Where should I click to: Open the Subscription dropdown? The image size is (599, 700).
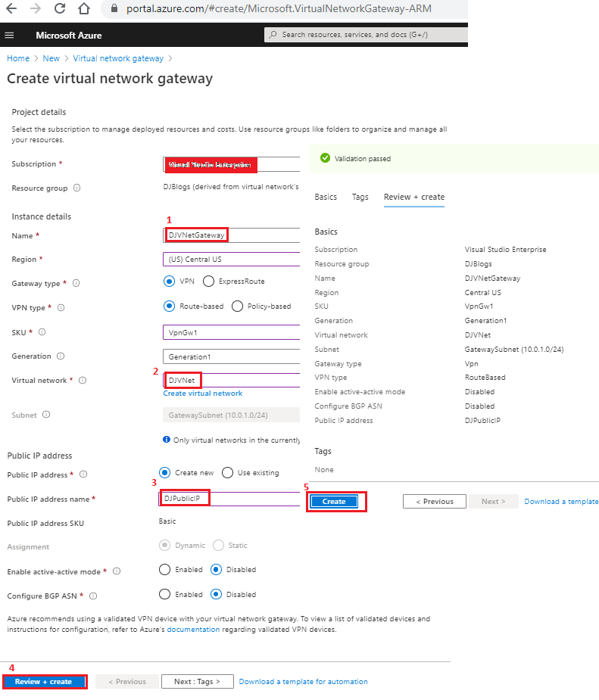tap(232, 164)
